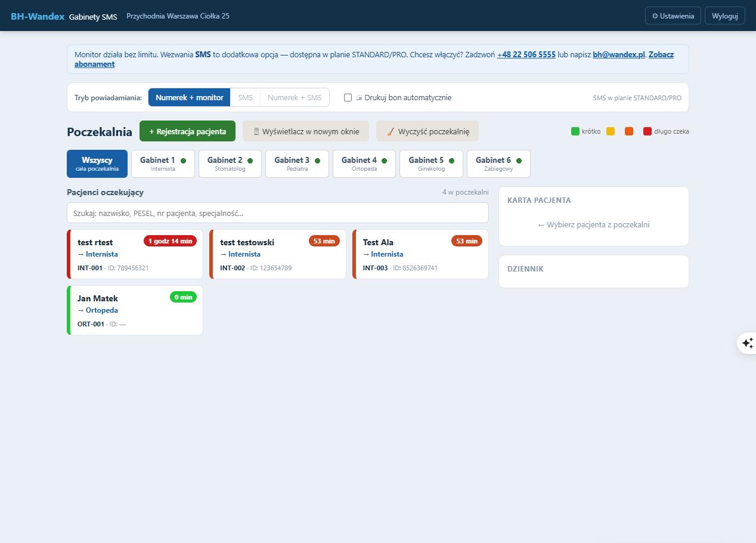Viewport: 756px width, 543px height.
Task: Open patient card Test Ala
Action: pyautogui.click(x=421, y=254)
